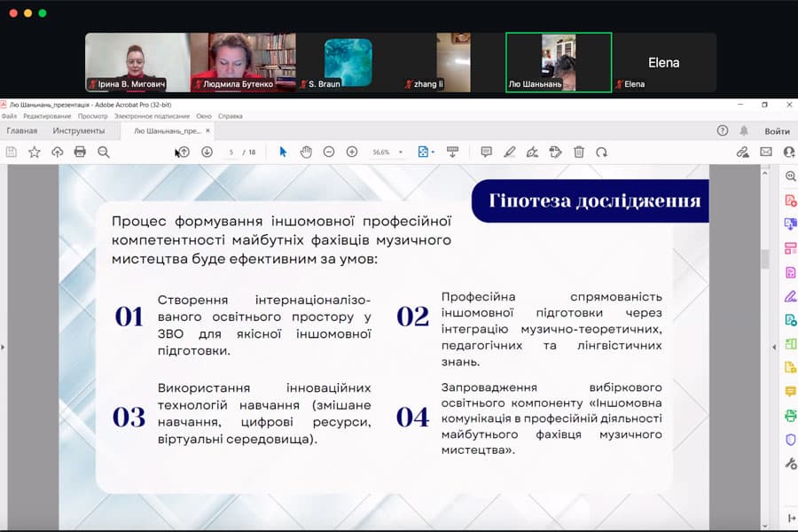Image resolution: width=798 pixels, height=532 pixels.
Task: Click the delete pages trash icon
Action: tap(578, 152)
